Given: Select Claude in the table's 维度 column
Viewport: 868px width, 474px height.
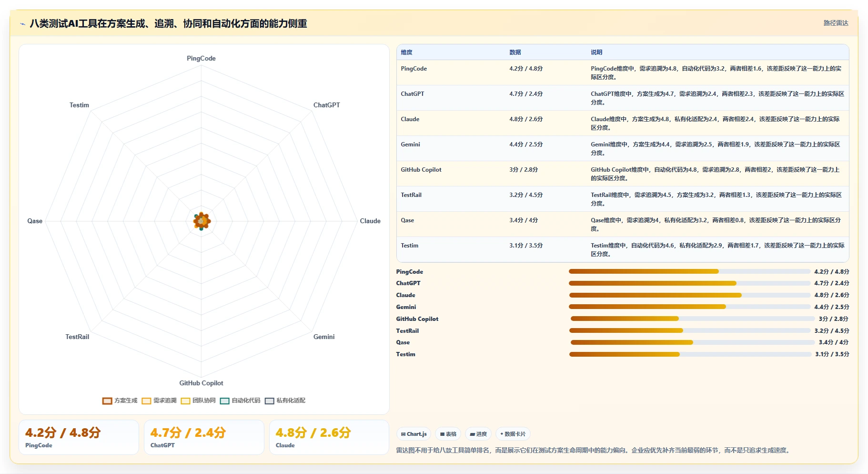Looking at the screenshot, I should 410,119.
